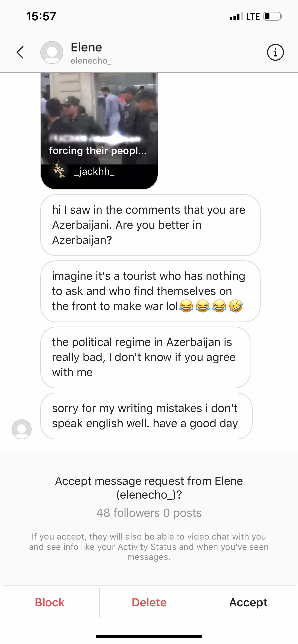Tap the sender avatar beside last message

pos(22,429)
